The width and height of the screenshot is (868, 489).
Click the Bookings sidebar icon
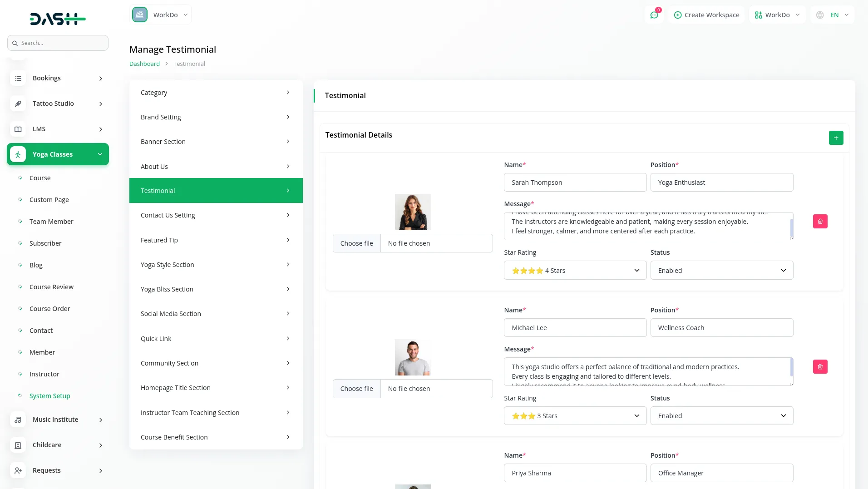(18, 78)
